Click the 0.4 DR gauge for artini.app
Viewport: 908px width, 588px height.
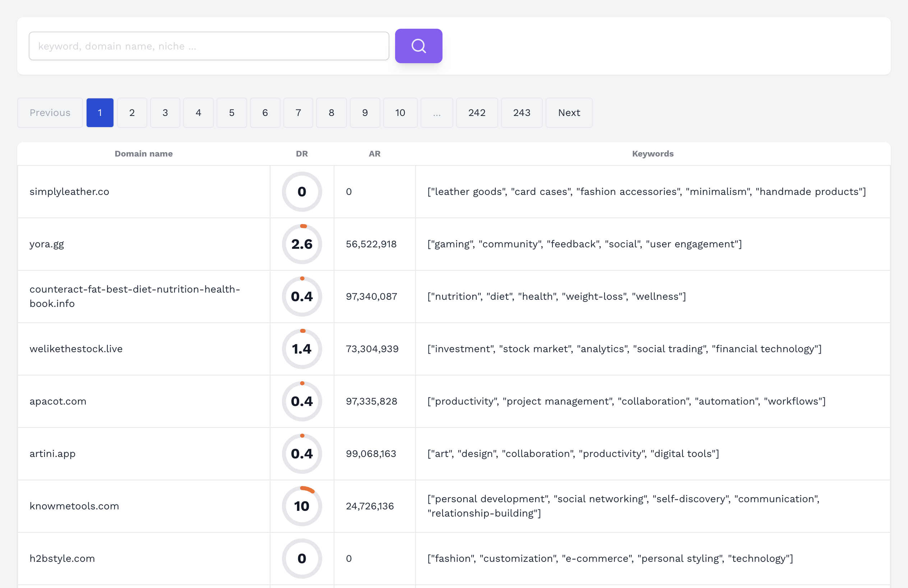(x=302, y=454)
